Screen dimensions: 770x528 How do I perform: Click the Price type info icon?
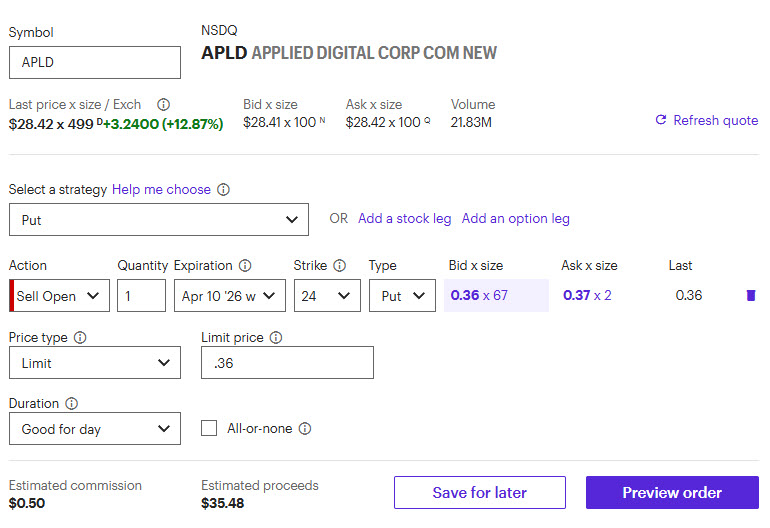click(x=80, y=338)
